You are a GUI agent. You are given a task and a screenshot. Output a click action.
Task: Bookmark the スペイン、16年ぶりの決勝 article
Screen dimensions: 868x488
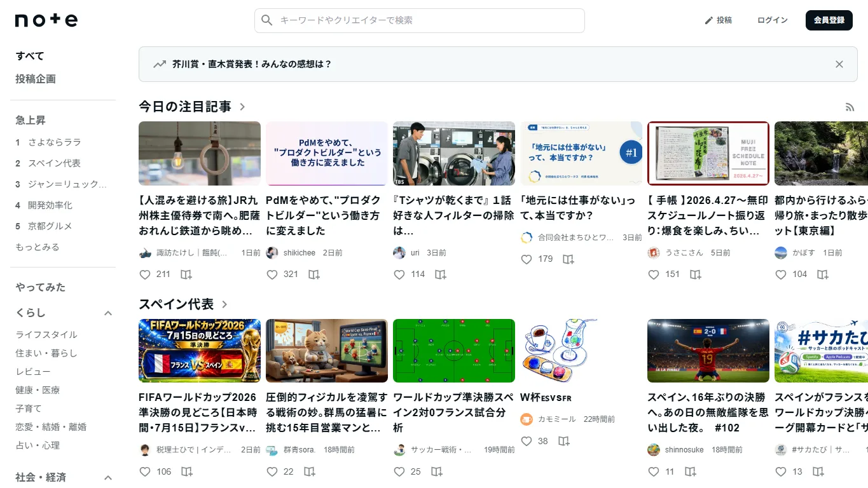tap(691, 471)
